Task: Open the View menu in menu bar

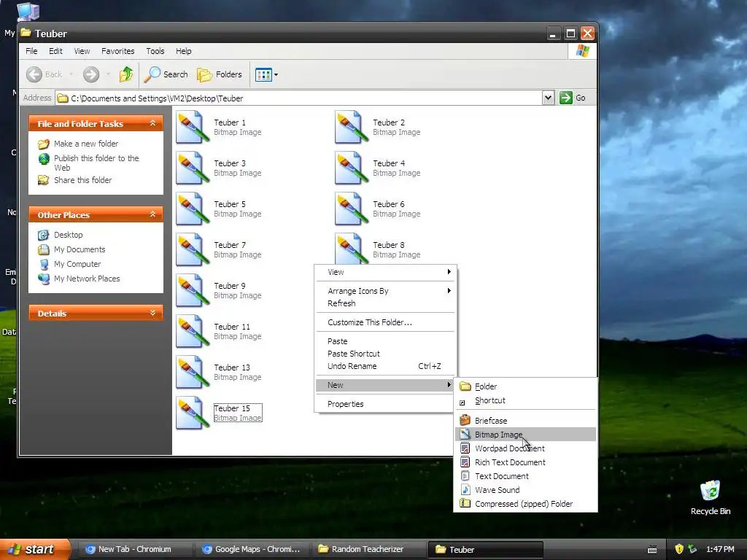Action: [x=82, y=51]
